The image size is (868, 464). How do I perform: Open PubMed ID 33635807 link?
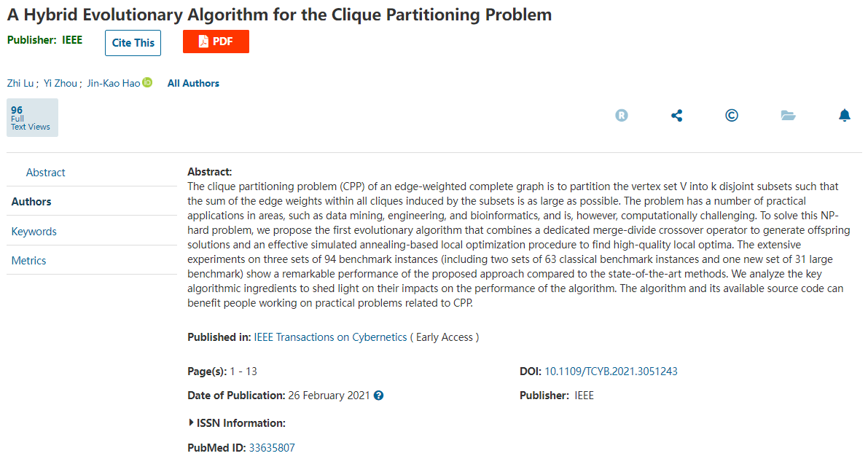272,448
